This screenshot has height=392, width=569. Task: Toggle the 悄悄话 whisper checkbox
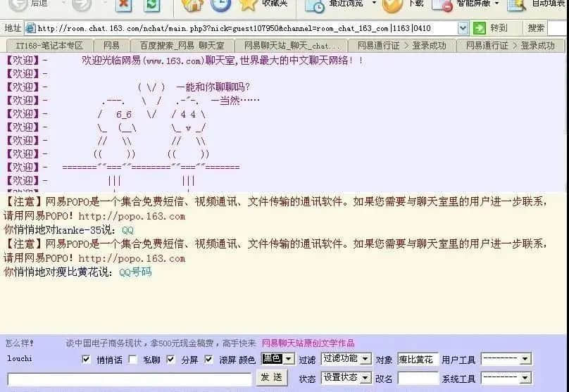[86, 360]
